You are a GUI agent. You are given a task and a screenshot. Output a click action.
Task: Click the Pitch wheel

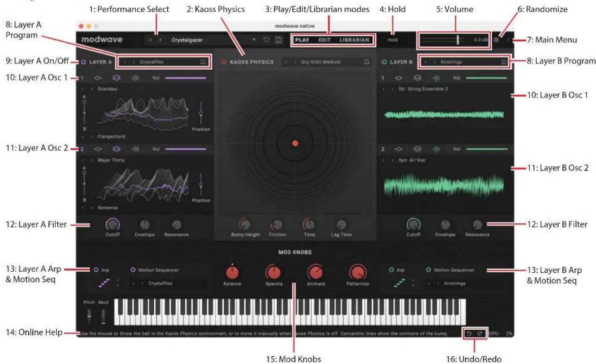point(89,316)
